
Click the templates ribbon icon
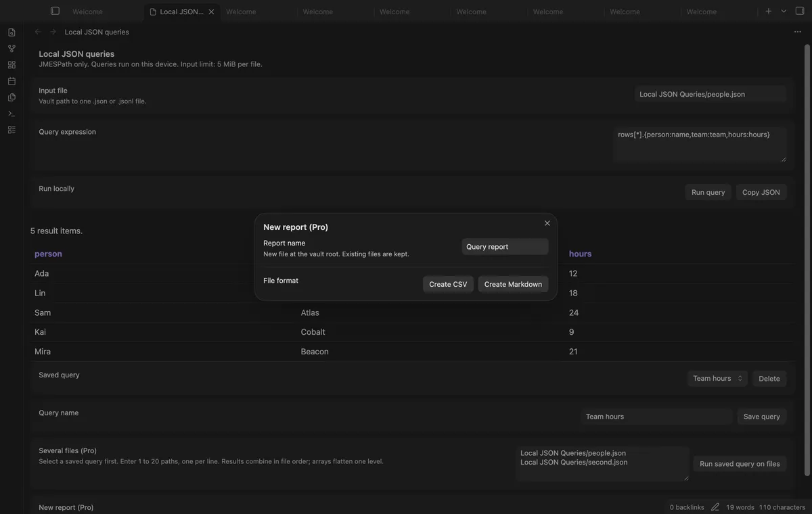point(12,97)
